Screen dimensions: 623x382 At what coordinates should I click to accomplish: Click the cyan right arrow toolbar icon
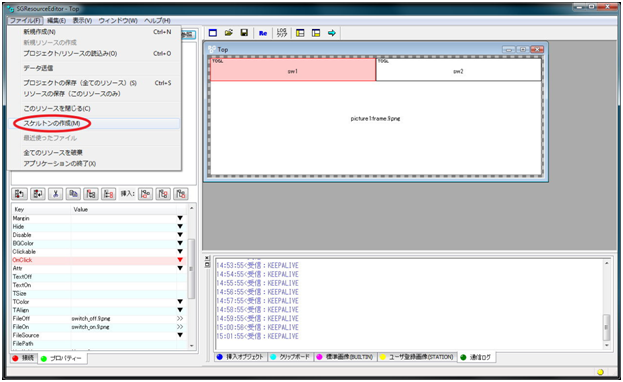pyautogui.click(x=332, y=33)
